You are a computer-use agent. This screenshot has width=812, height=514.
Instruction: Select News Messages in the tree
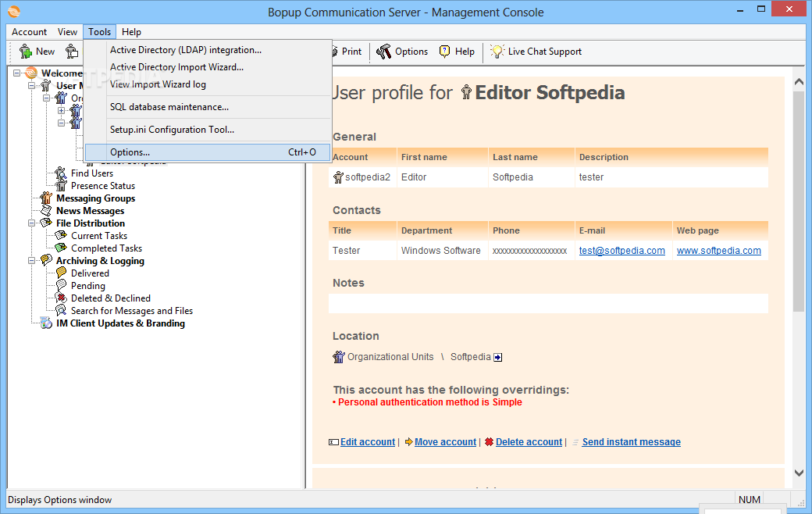[90, 210]
